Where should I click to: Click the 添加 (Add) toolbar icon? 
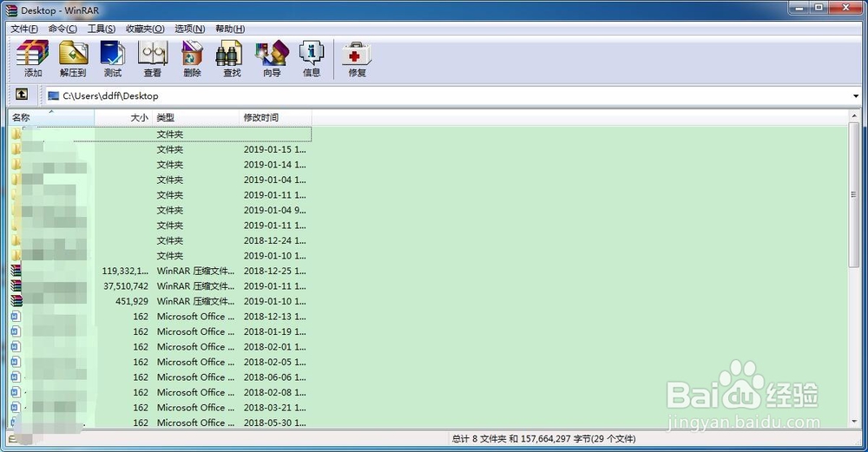coord(33,58)
